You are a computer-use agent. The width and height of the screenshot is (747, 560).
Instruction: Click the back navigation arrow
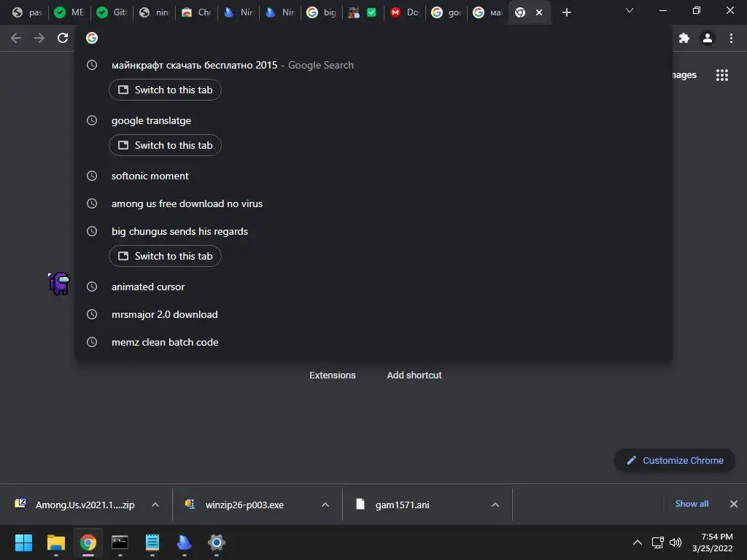coord(16,38)
